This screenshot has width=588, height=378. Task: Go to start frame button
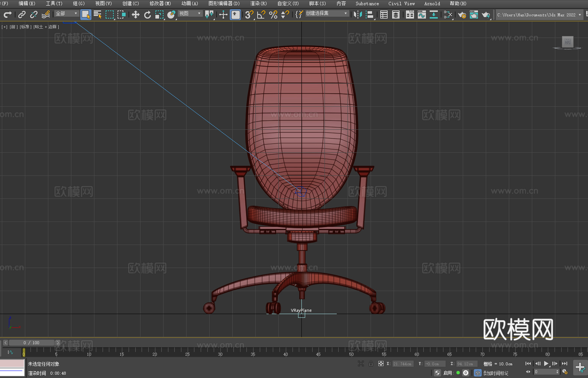(x=528, y=364)
